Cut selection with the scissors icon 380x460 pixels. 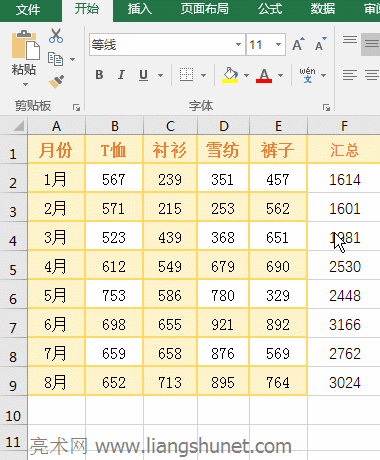[56, 36]
